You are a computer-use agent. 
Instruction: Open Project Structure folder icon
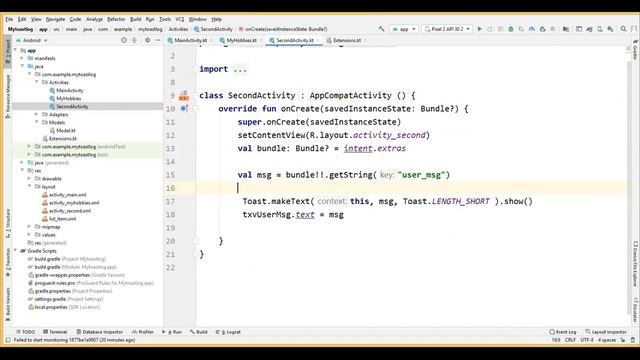(x=566, y=29)
